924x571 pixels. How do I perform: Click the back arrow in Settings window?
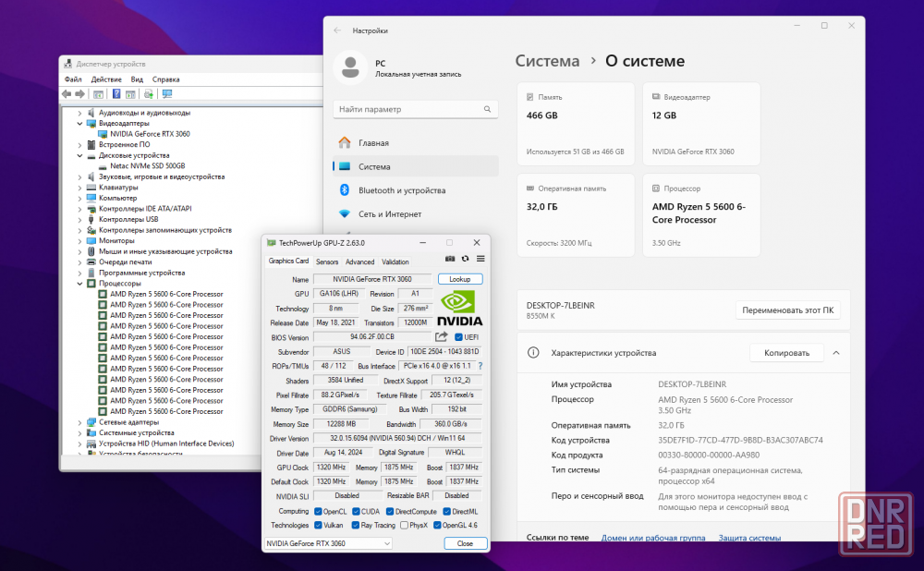pyautogui.click(x=337, y=30)
